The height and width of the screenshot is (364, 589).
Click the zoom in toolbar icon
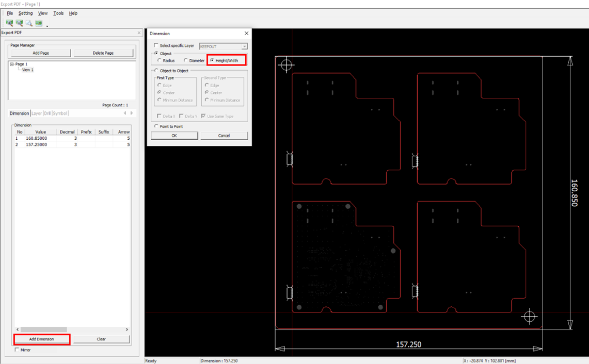point(9,23)
